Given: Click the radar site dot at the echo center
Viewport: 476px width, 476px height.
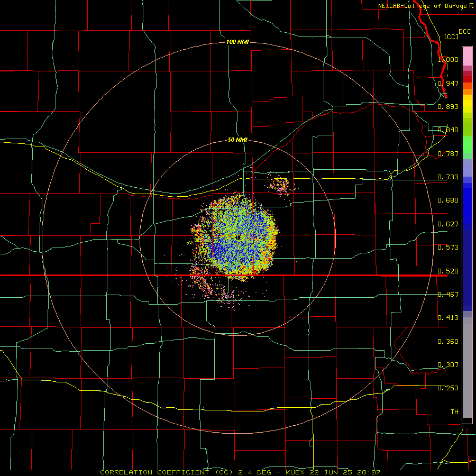Looking at the screenshot, I should point(239,237).
